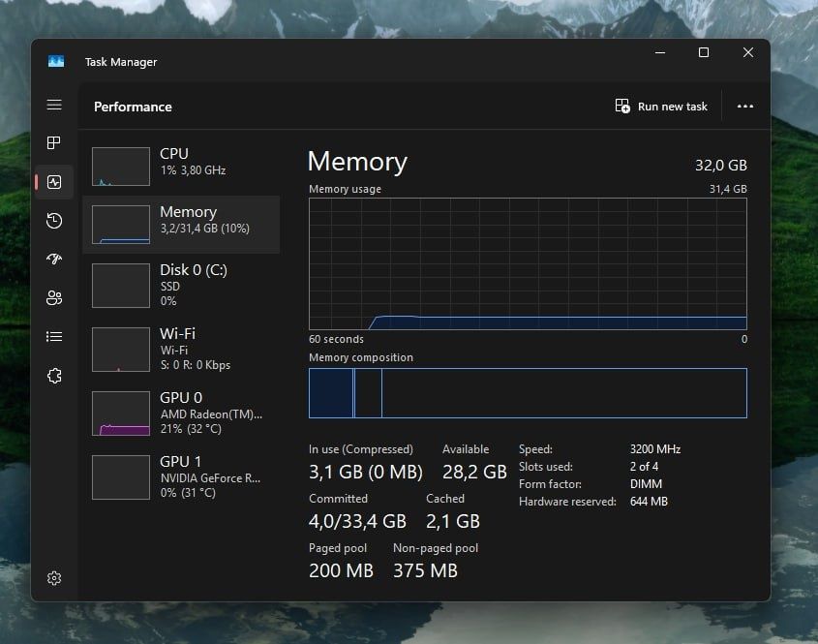Select GPU 0 AMD Radeon entry
The width and height of the screenshot is (818, 644).
tap(182, 413)
